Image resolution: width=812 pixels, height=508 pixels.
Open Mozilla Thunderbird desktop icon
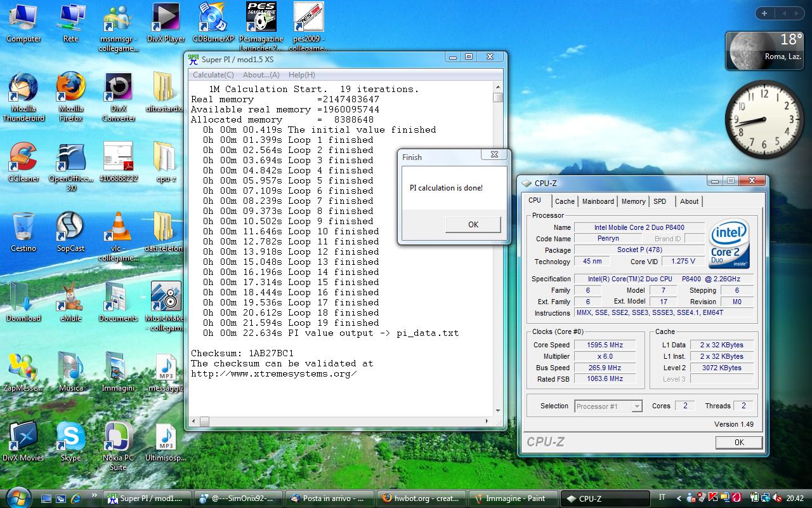[x=23, y=97]
